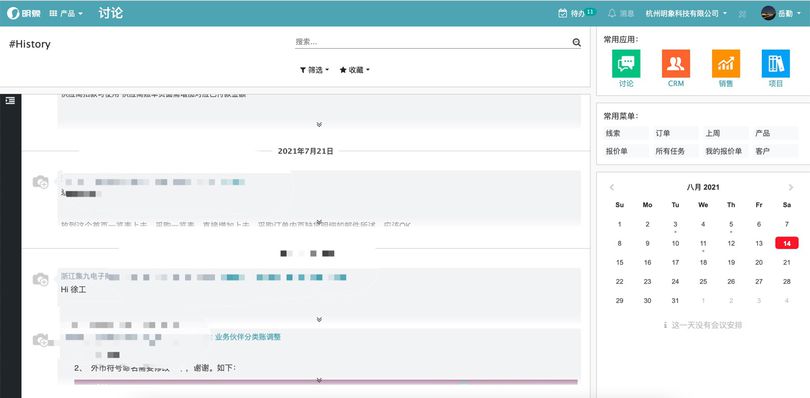The height and width of the screenshot is (398, 810).
Task: Open the 产品 shortcut in 常用菜单
Action: (775, 133)
